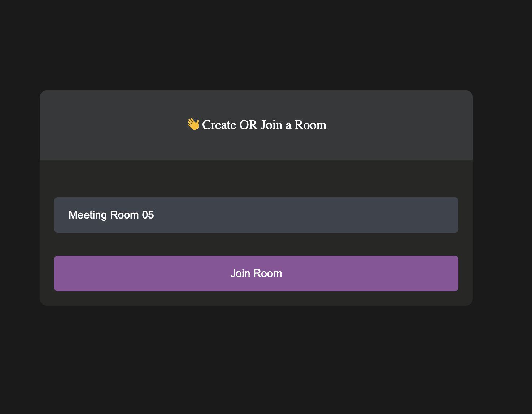The width and height of the screenshot is (532, 414).
Task: Place cursor after "05" in the room field
Action: [155, 215]
